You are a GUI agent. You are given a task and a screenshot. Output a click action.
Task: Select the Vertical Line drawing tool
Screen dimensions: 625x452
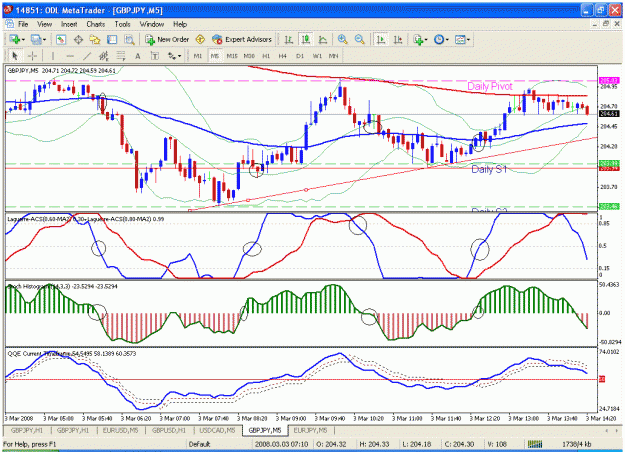53,56
